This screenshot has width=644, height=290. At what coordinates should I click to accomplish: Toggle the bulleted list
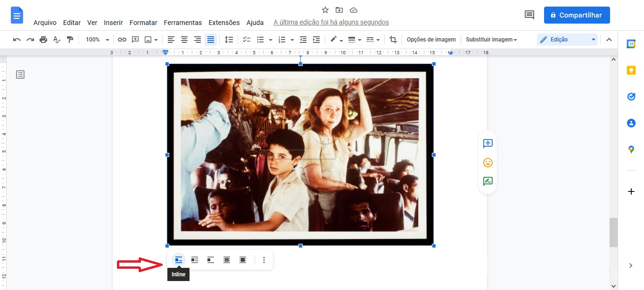260,40
